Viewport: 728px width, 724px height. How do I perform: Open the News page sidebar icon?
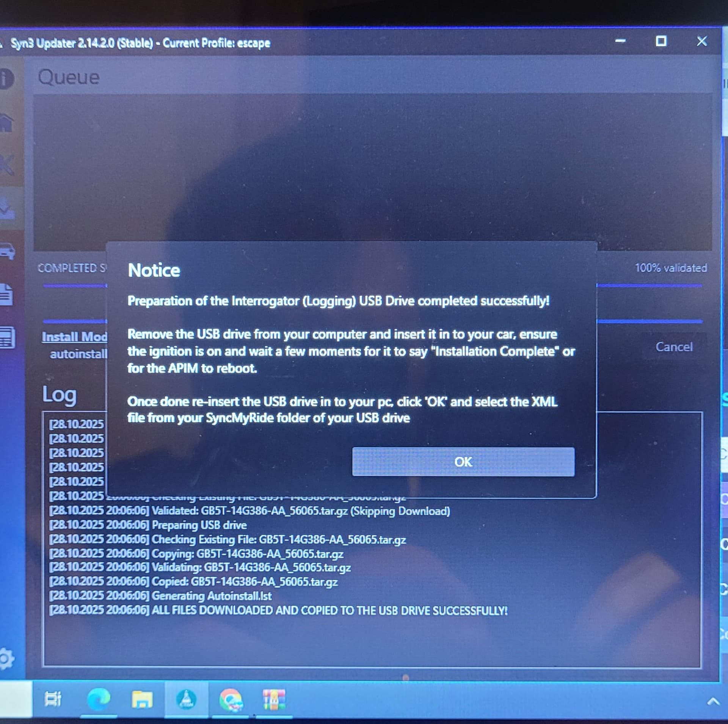(7, 337)
